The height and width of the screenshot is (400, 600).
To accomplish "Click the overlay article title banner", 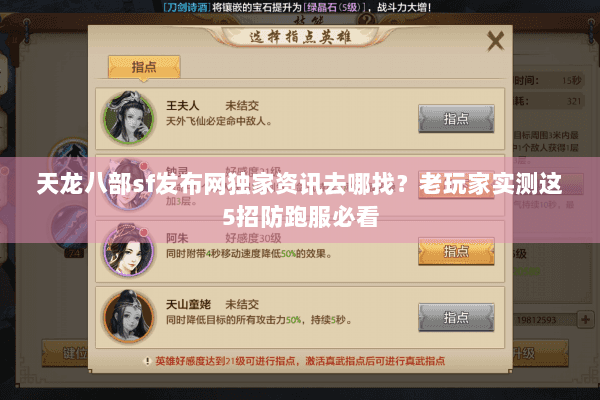I will 300,199.
